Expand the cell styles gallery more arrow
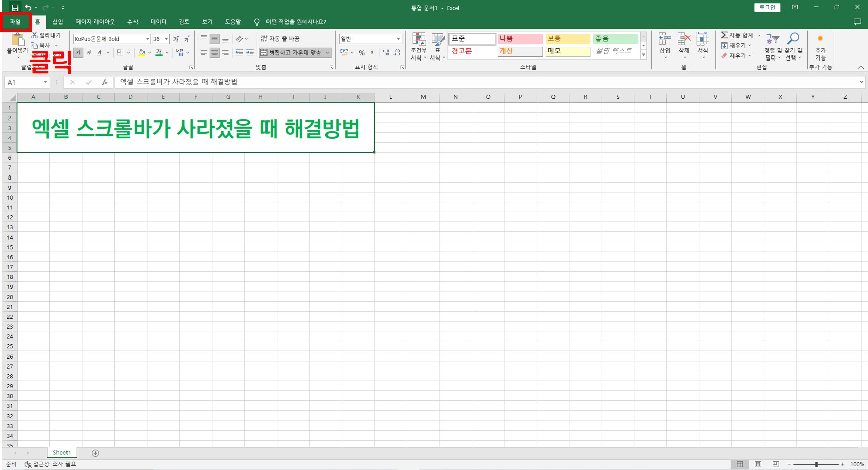Screen dimensions: 868x470 643,55
